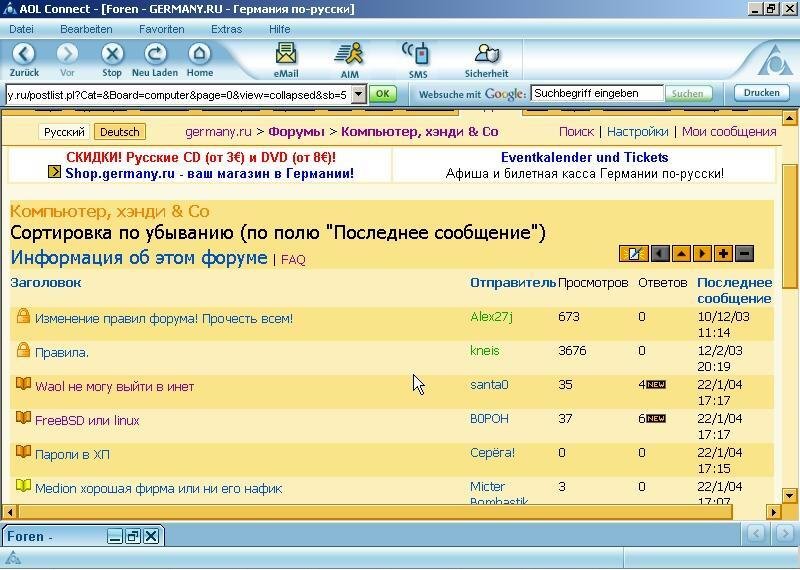Open the Bearbeiten menu
Screen dimensions: 800x570
(86, 29)
